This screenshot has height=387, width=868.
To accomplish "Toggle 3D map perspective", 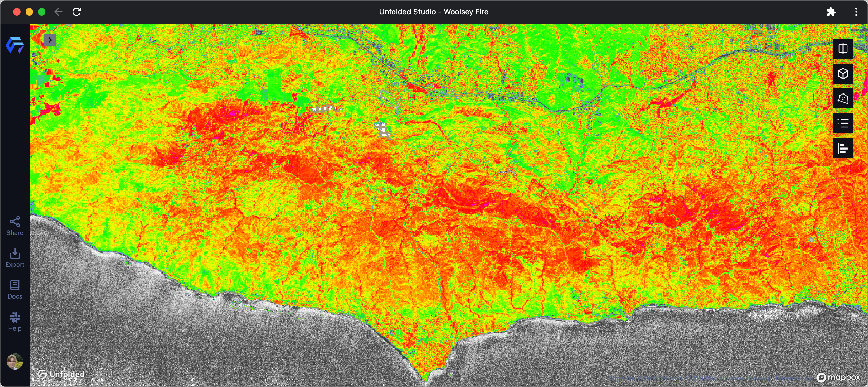I will point(843,74).
